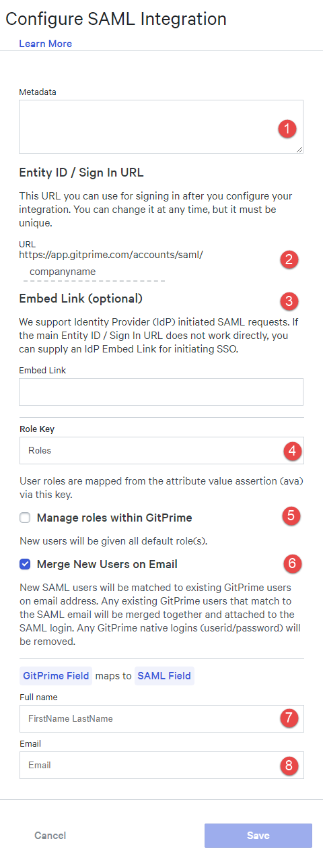Focus the Metadata text area

161,127
